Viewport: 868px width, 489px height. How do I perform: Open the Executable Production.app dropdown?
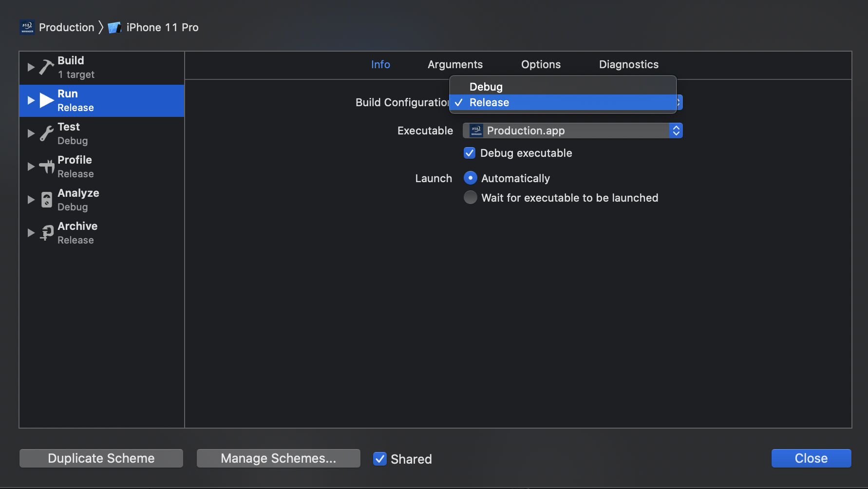click(x=573, y=131)
